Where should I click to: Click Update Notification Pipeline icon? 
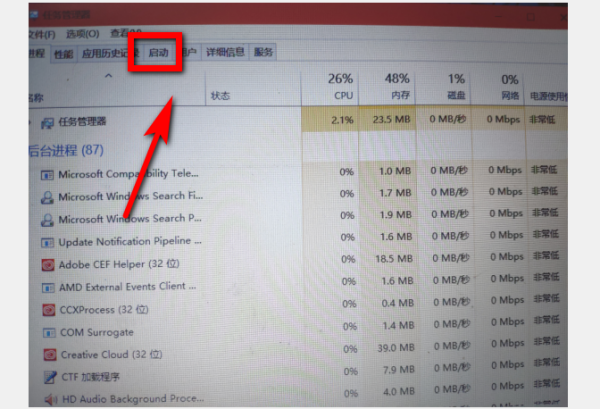point(47,243)
